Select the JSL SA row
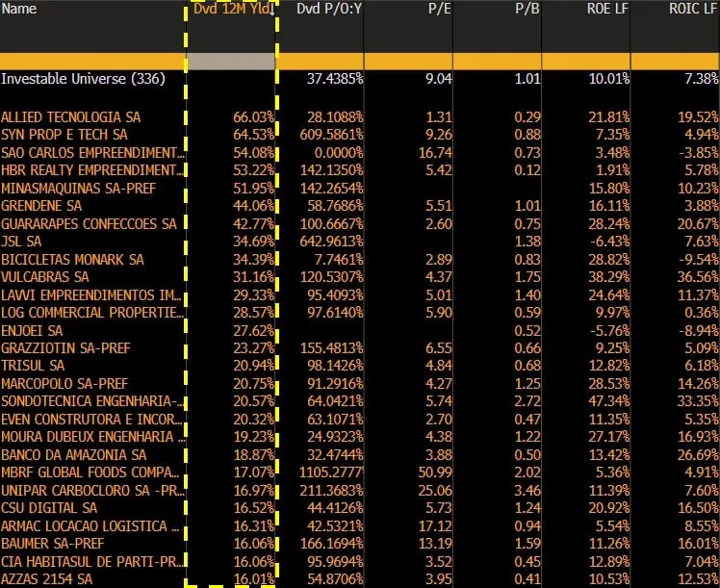The width and height of the screenshot is (720, 588). (360, 241)
